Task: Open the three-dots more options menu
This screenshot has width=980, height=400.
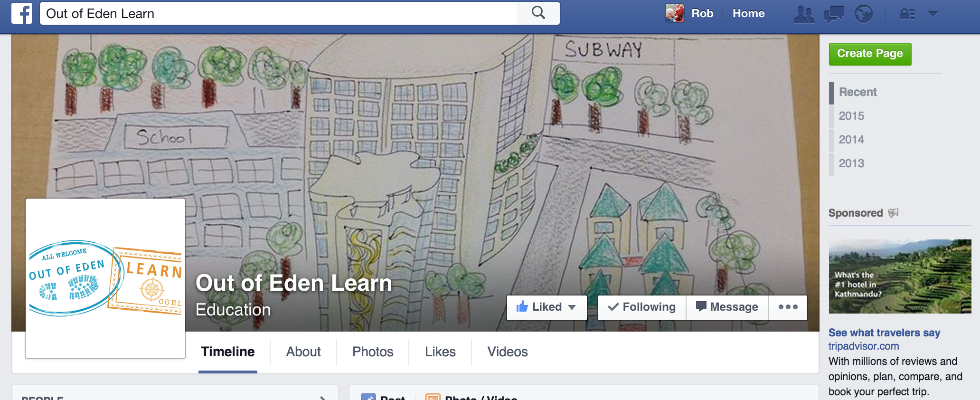Action: click(788, 307)
